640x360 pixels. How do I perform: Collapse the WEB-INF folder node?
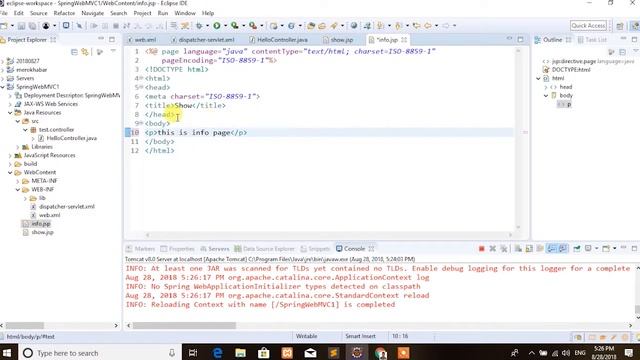(x=18, y=190)
